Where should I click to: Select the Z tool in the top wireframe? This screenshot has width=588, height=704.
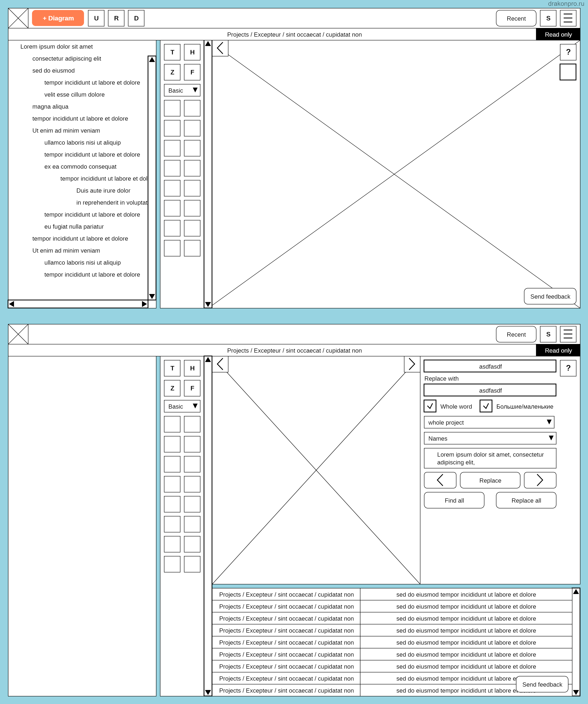[172, 72]
